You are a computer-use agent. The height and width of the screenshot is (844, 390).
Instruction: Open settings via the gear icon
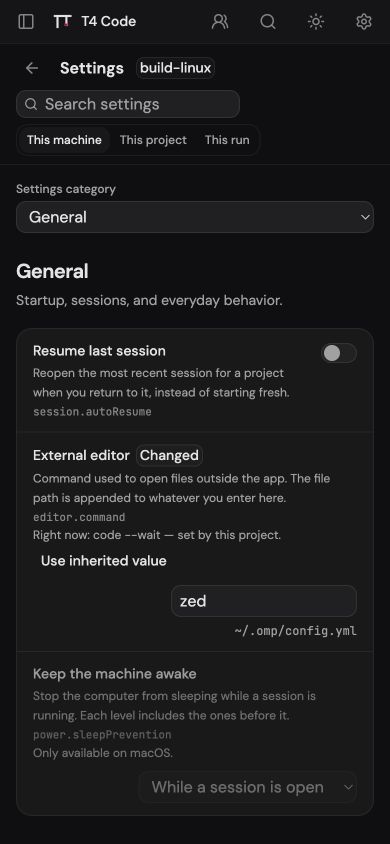(364, 22)
